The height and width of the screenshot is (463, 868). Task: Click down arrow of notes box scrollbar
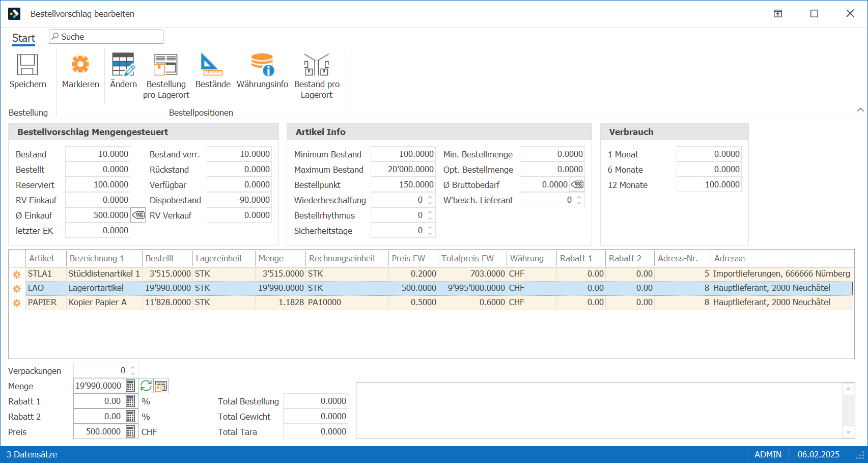tap(848, 432)
